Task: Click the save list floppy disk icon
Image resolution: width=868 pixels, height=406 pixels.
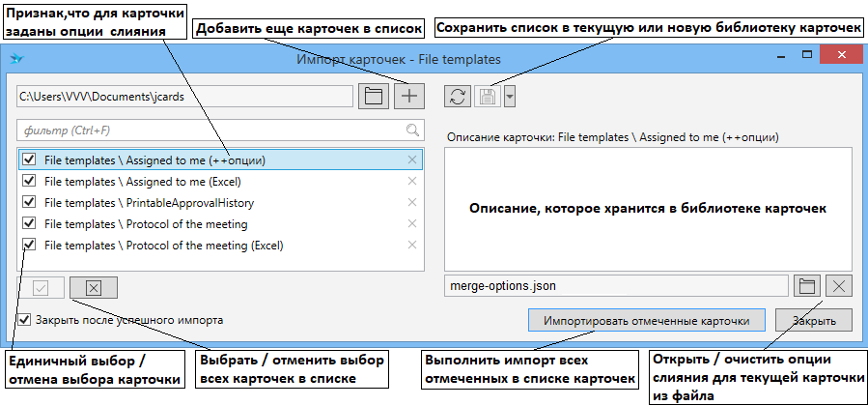Action: [488, 96]
